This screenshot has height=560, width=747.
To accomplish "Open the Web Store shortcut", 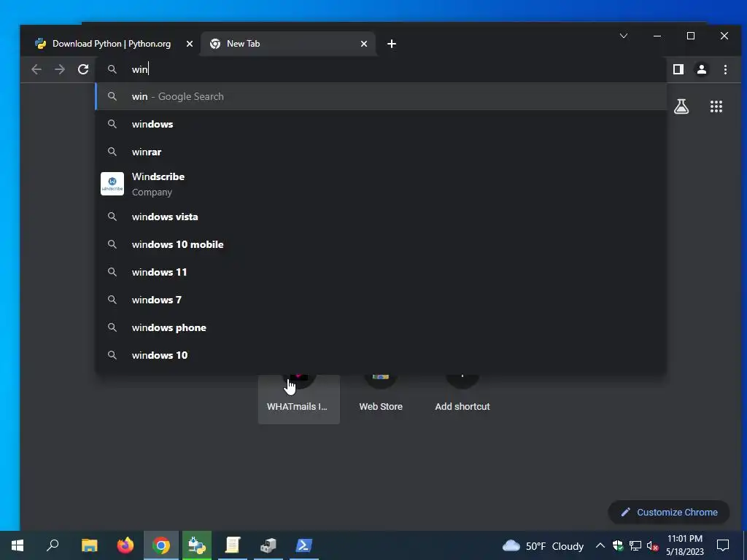I will tap(381, 399).
